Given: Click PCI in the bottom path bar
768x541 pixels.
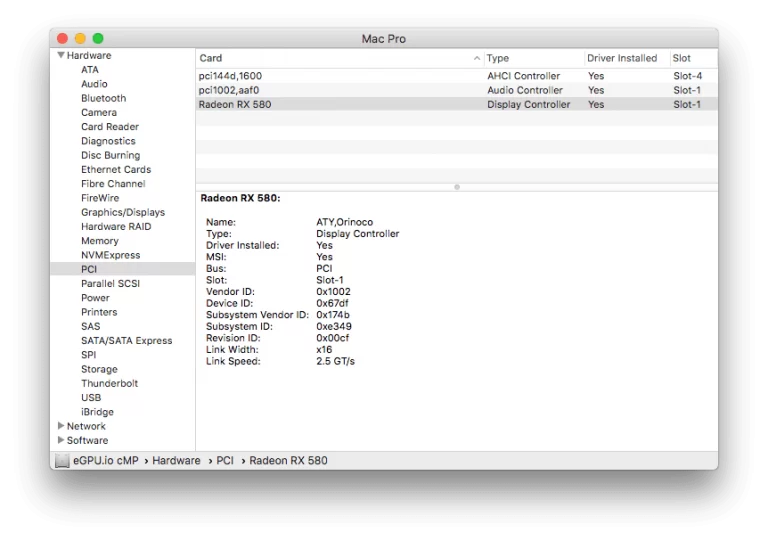Looking at the screenshot, I should [x=225, y=460].
